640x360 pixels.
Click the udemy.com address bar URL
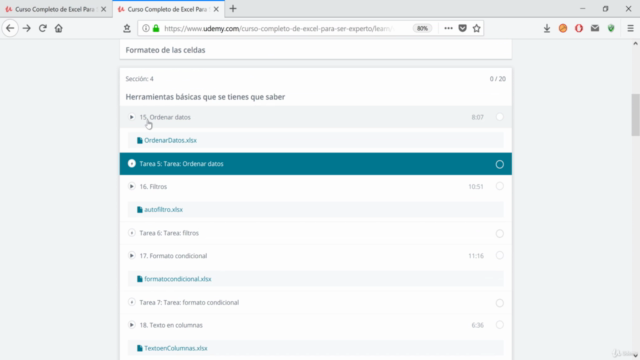[x=279, y=29]
